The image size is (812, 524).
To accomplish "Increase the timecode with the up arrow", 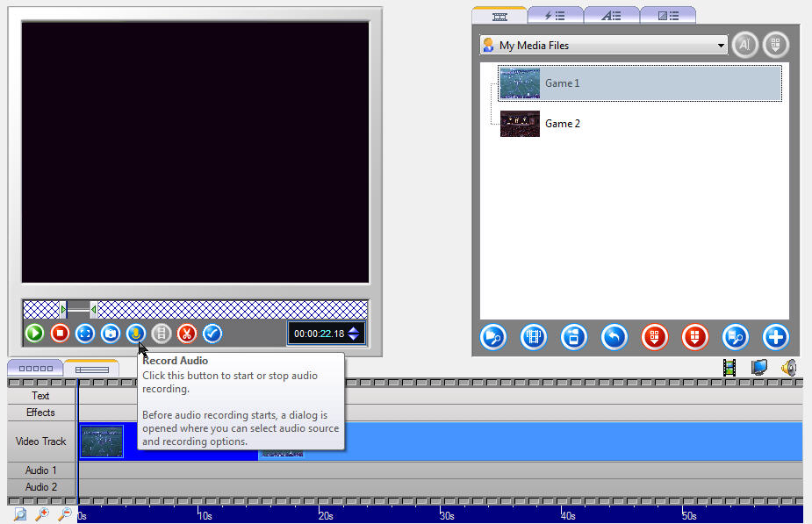I will point(354,329).
